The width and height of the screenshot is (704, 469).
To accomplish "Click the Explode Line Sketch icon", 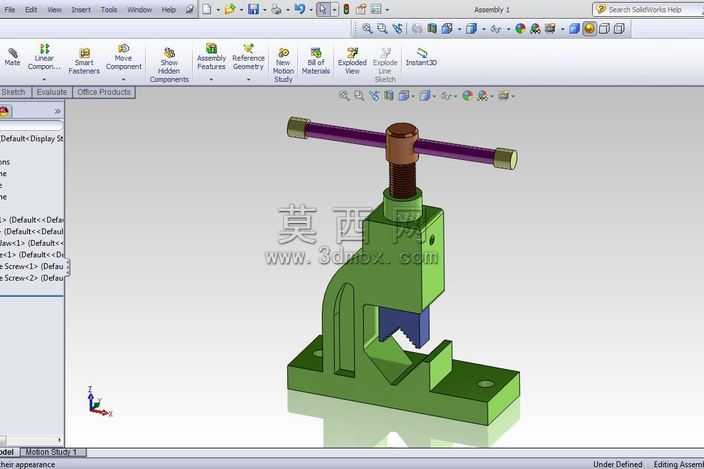I will coord(385,65).
